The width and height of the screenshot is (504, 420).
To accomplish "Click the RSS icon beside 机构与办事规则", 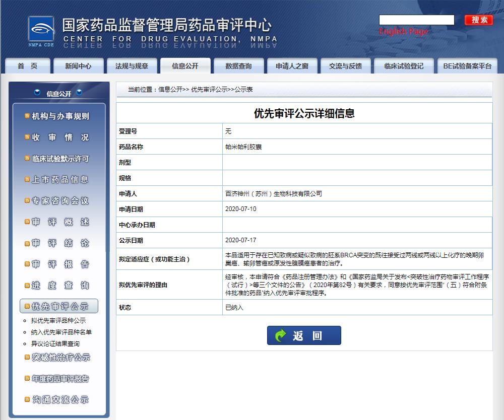I will pyautogui.click(x=27, y=116).
